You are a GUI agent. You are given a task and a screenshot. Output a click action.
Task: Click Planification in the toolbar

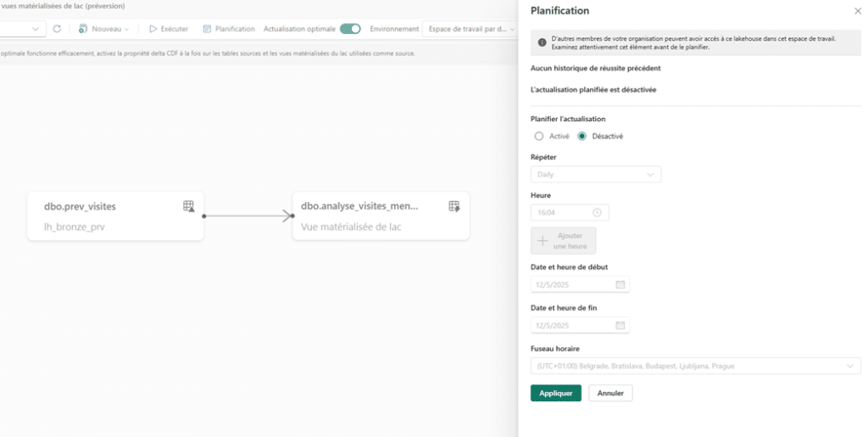(229, 29)
